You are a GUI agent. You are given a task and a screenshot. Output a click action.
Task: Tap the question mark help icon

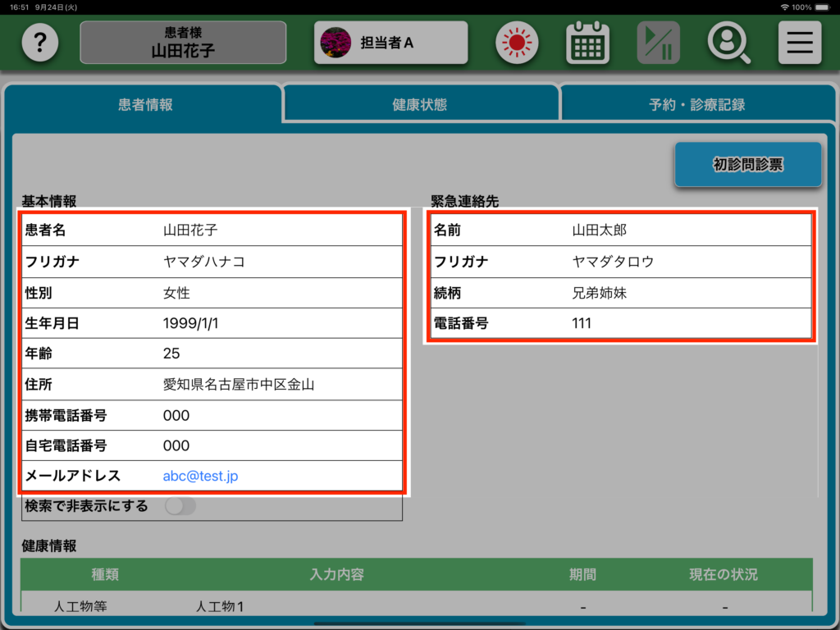pos(40,43)
